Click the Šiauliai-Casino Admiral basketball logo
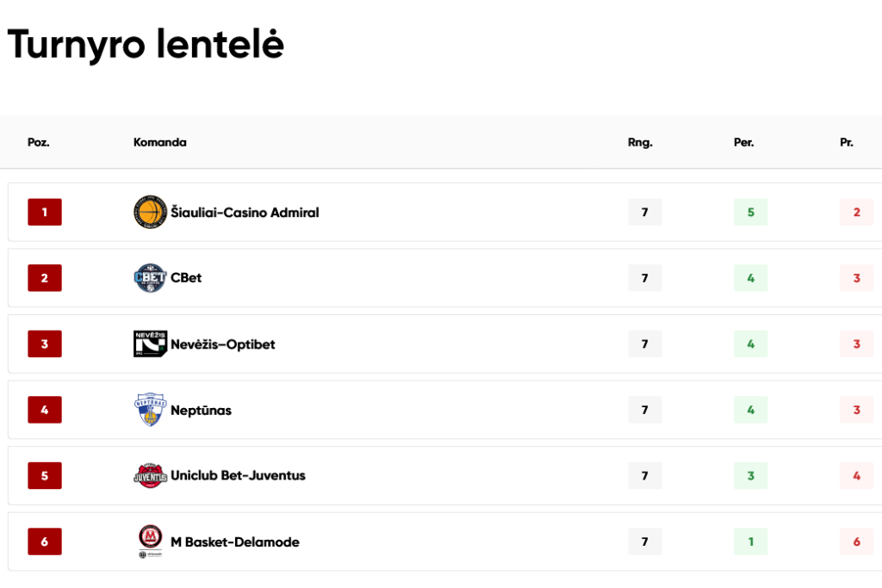The height and width of the screenshot is (588, 882). click(150, 212)
